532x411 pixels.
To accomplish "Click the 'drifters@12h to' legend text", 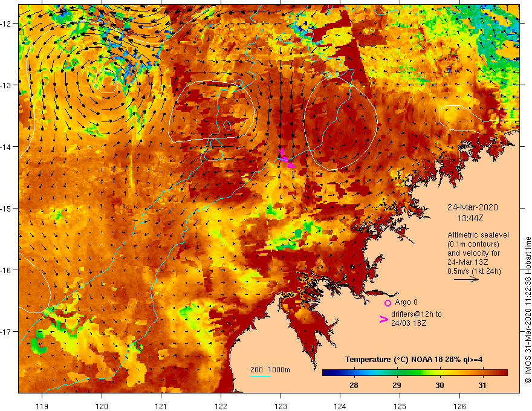I will (x=417, y=314).
